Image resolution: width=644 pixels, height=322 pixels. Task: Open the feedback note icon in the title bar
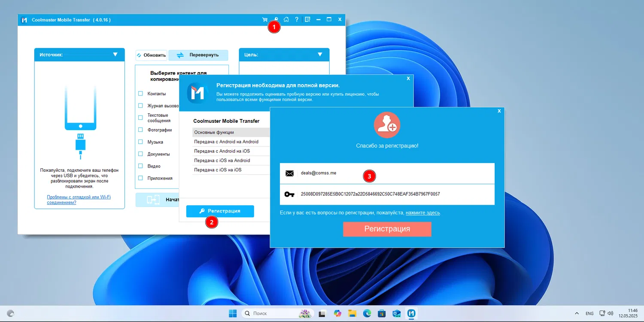click(307, 20)
